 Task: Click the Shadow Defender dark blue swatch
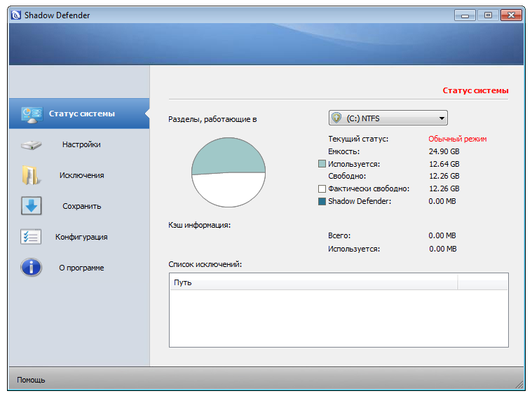(322, 201)
